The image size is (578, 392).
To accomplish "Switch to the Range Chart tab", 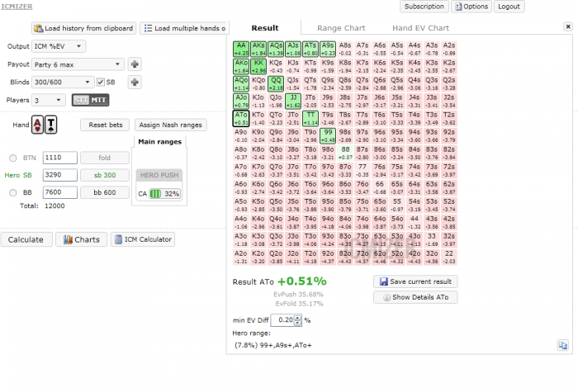I will [341, 28].
